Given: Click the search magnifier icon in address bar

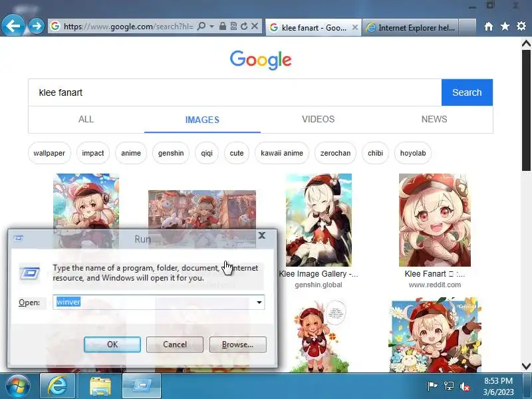Looking at the screenshot, I should click(201, 26).
